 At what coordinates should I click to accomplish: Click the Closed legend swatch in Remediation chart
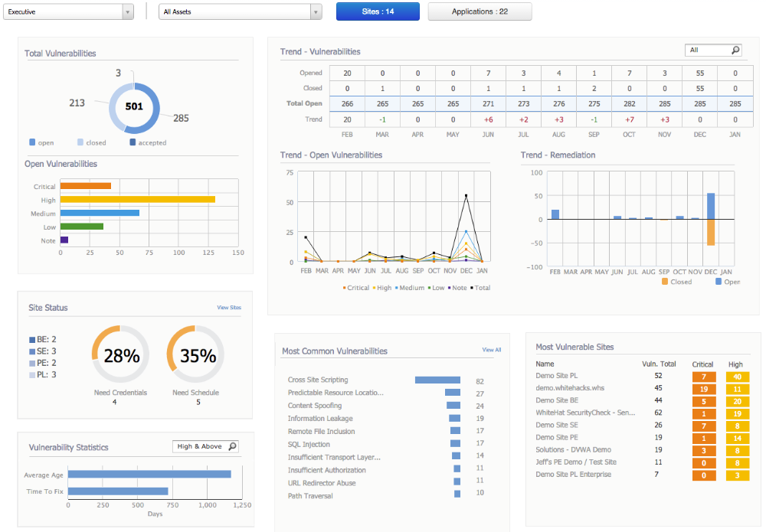[x=665, y=282]
